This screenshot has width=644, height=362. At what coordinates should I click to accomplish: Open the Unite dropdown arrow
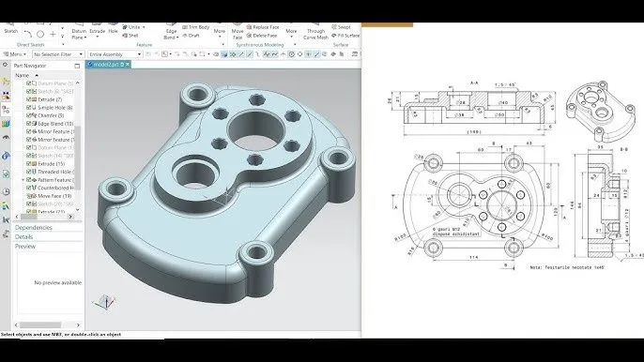(x=144, y=27)
